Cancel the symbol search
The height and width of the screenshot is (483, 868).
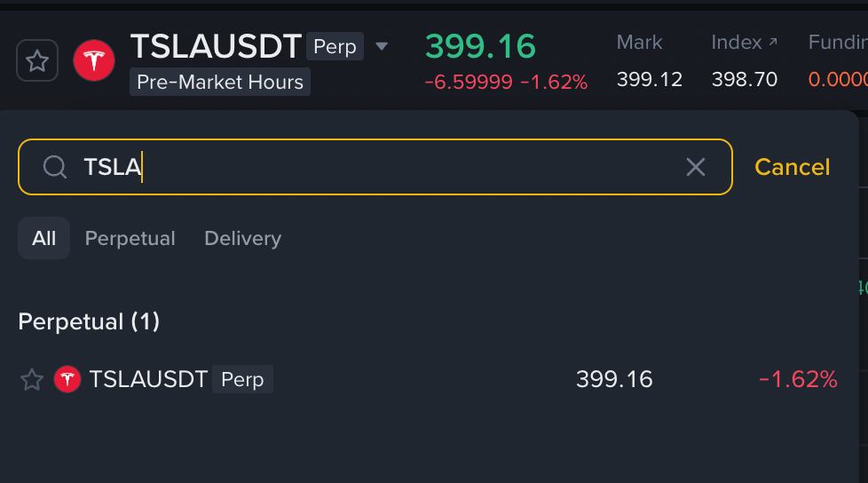[x=792, y=167]
